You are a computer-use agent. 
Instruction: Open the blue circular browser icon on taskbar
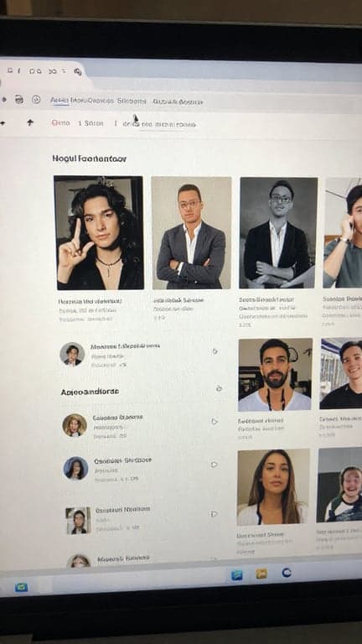click(287, 573)
